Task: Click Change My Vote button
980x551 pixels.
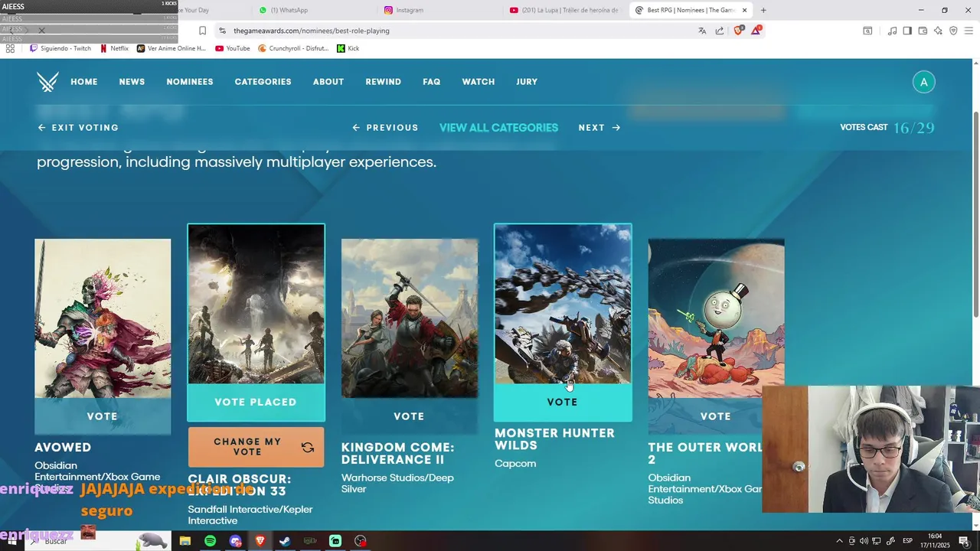Action: tap(256, 448)
